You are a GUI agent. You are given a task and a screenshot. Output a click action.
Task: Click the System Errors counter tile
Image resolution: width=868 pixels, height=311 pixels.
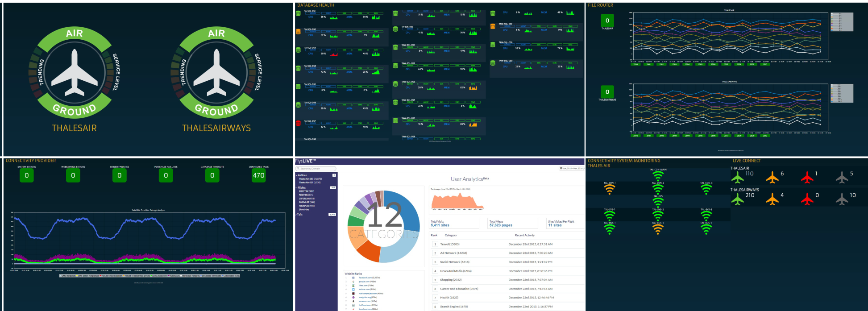click(x=27, y=175)
